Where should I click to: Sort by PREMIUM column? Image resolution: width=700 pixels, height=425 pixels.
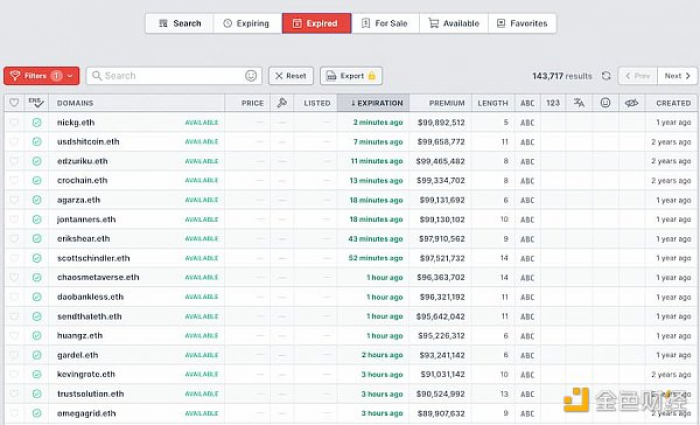(x=447, y=103)
